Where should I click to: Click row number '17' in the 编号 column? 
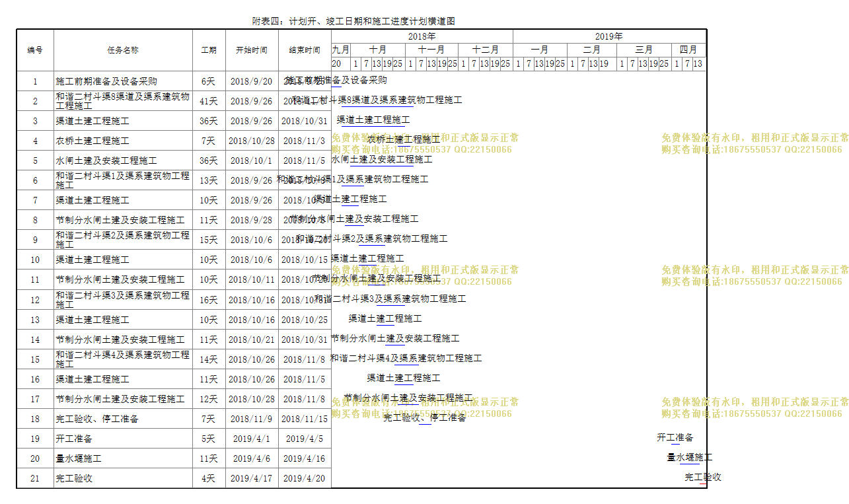pos(35,399)
